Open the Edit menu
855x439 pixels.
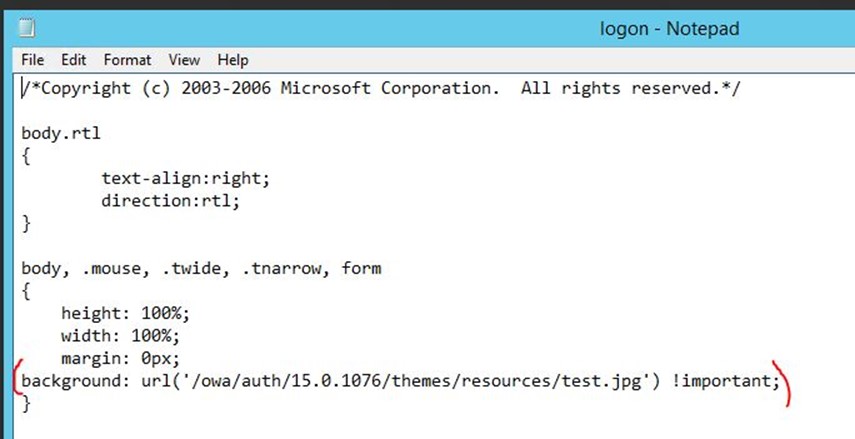tap(74, 60)
